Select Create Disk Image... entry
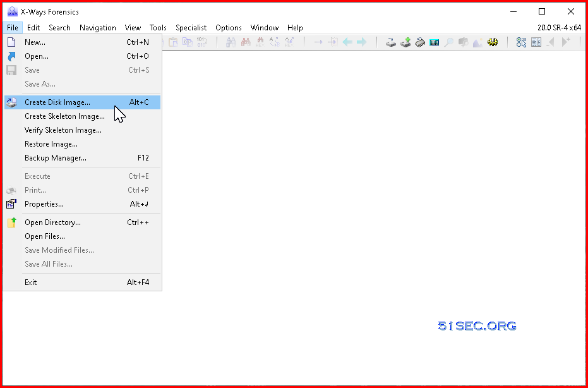This screenshot has width=588, height=388. coord(83,102)
